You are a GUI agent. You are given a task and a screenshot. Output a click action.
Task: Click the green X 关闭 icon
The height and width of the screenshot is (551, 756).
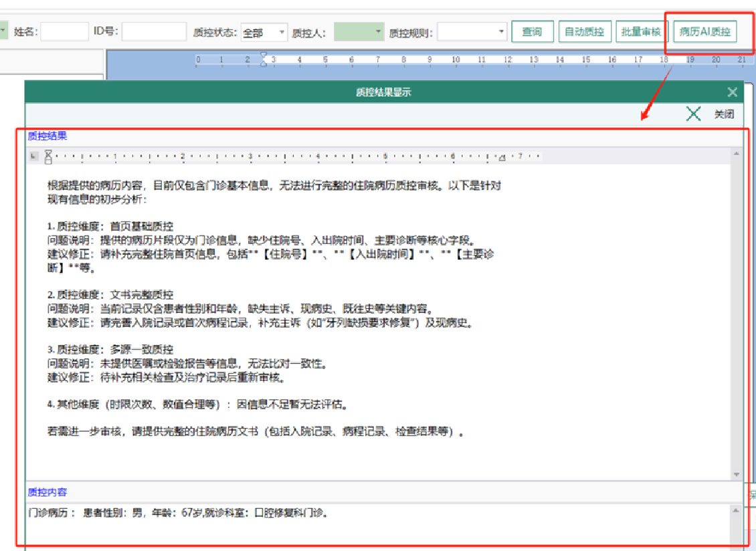[x=693, y=114]
